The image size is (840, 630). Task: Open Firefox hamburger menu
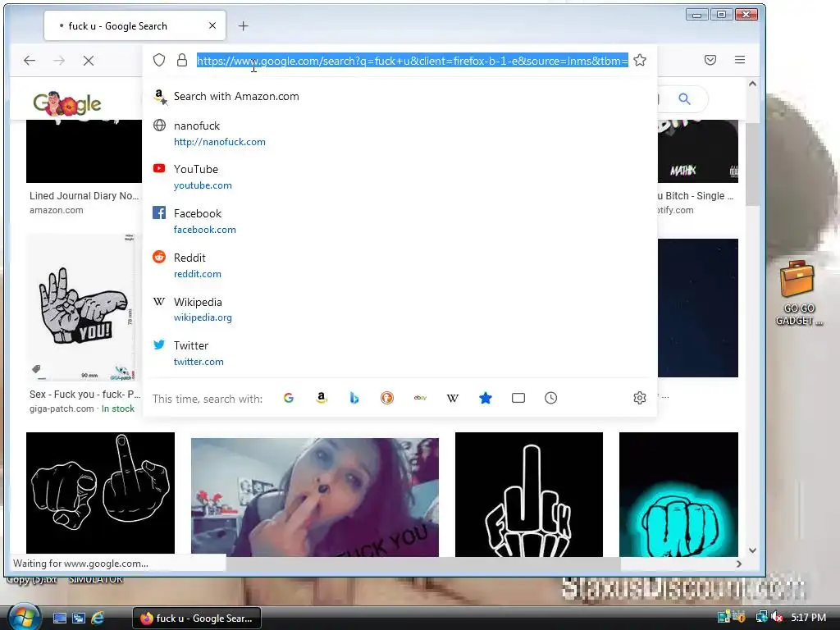coord(740,60)
